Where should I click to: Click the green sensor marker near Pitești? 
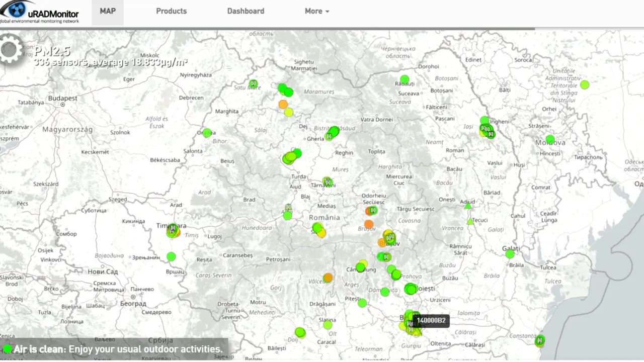tap(362, 303)
